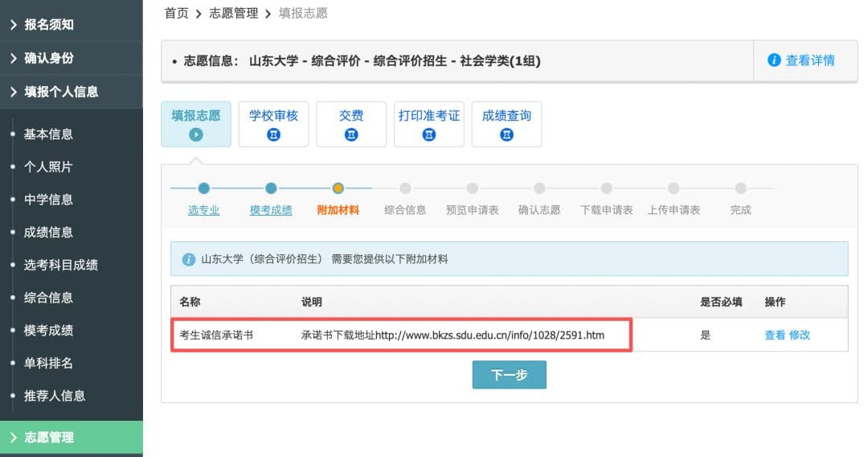This screenshot has width=868, height=457.
Task: Click the 下一步 button
Action: 510,375
